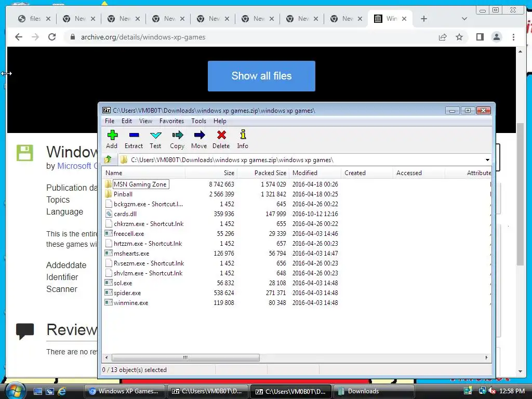
Task: Reload the archive.org page in Chrome
Action: click(x=52, y=37)
